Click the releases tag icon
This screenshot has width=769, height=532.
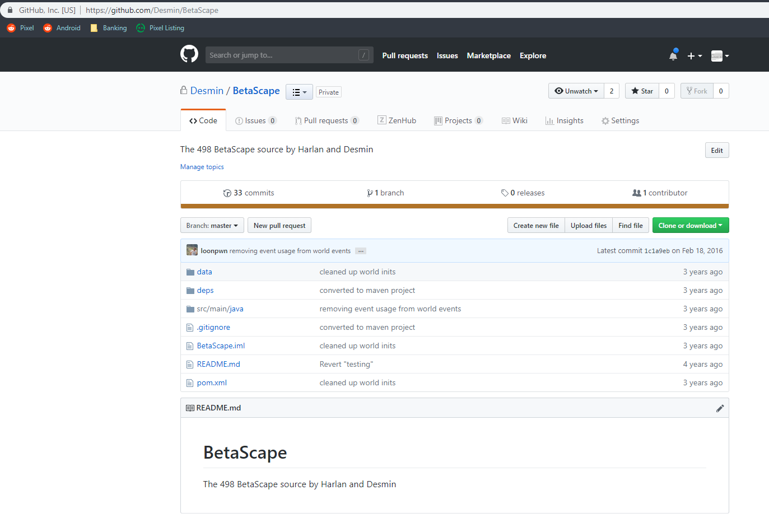coord(505,193)
